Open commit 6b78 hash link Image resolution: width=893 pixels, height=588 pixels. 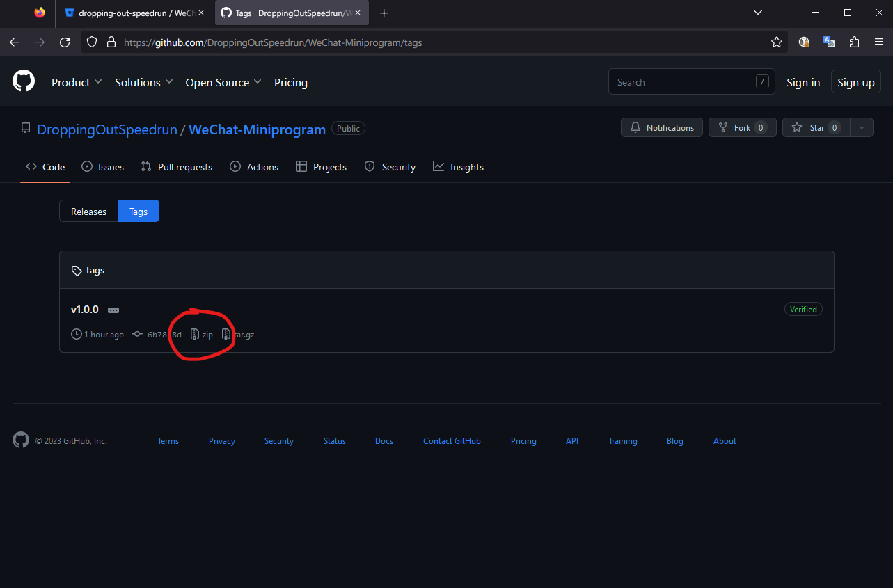tap(158, 335)
